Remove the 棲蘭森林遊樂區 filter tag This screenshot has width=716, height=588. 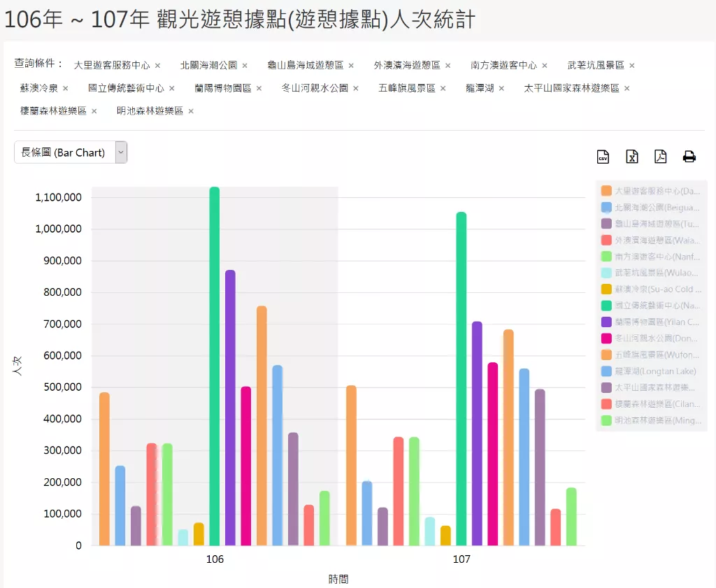pos(94,111)
